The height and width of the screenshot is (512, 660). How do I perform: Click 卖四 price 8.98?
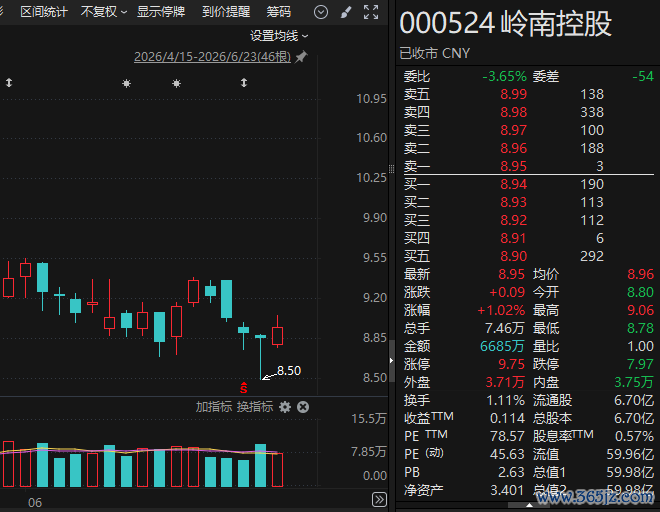514,112
